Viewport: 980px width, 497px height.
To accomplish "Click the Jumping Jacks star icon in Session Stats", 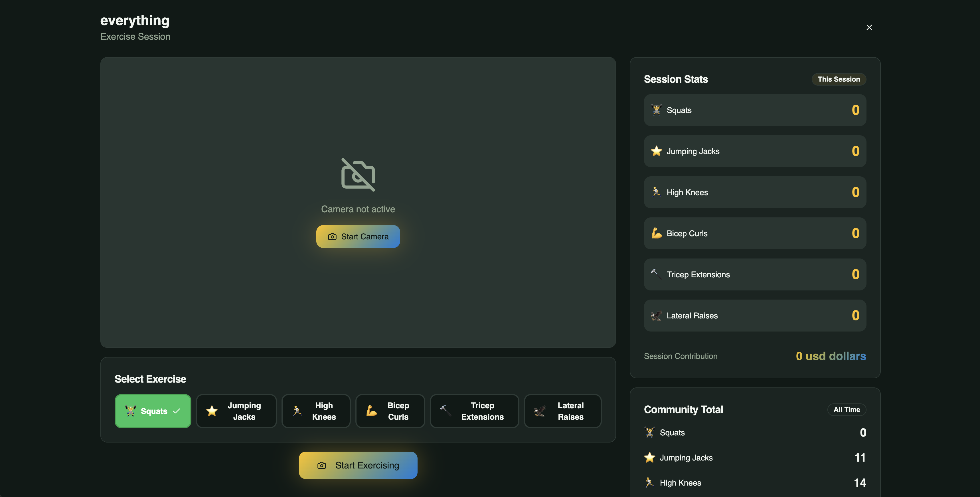I will (656, 151).
